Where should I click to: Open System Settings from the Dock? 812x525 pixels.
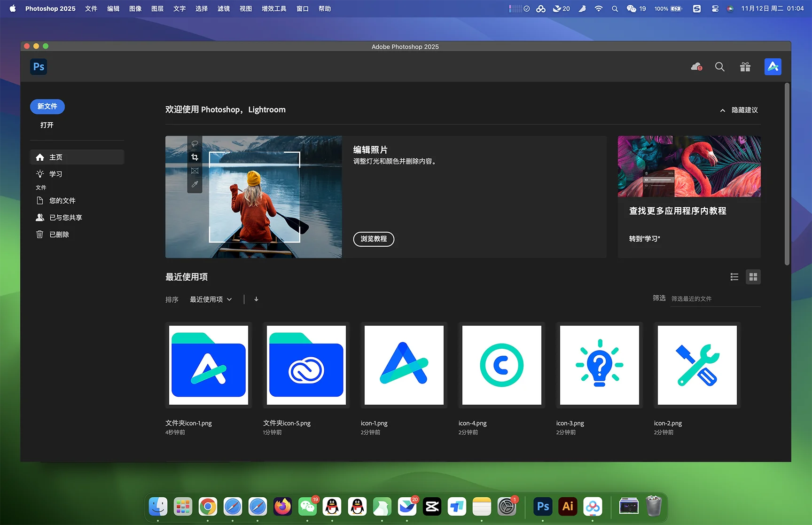click(x=507, y=507)
